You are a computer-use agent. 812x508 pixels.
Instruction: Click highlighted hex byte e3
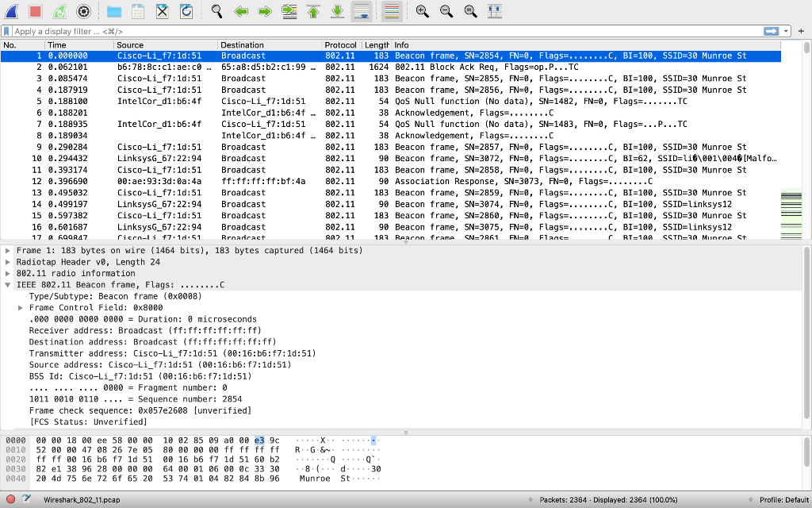coord(259,440)
